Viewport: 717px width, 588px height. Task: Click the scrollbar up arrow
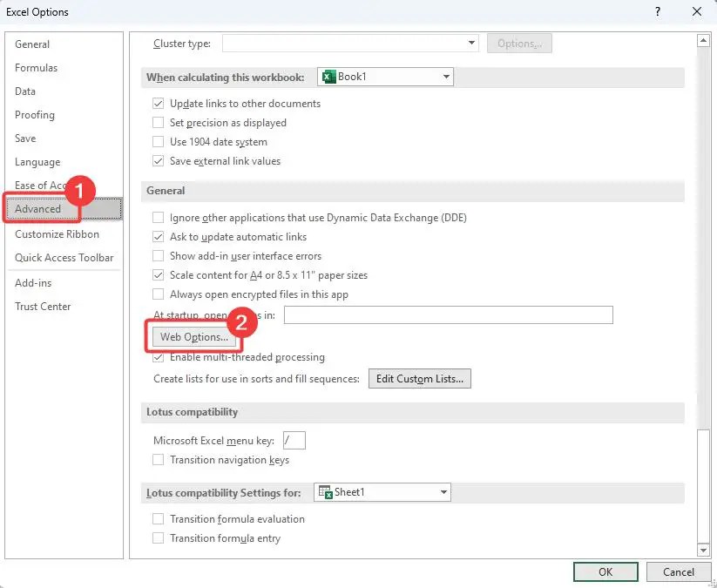click(703, 41)
